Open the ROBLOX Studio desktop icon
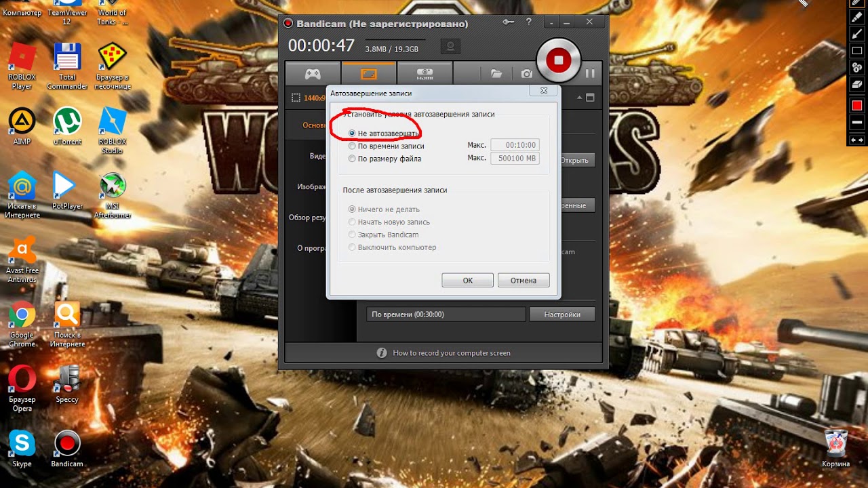This screenshot has width=868, height=488. point(113,130)
